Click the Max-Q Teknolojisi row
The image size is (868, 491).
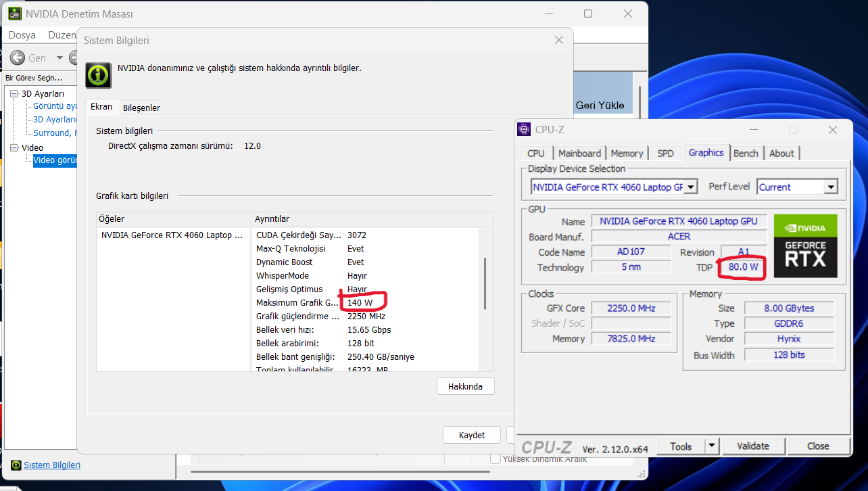click(x=365, y=249)
